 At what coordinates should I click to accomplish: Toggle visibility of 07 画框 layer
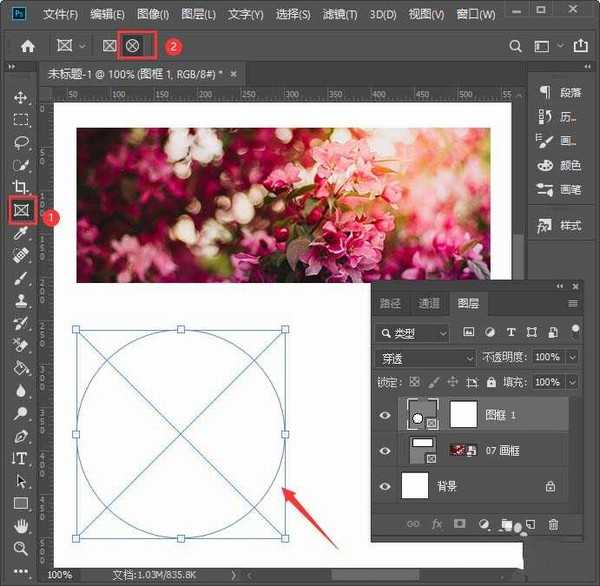click(x=385, y=451)
